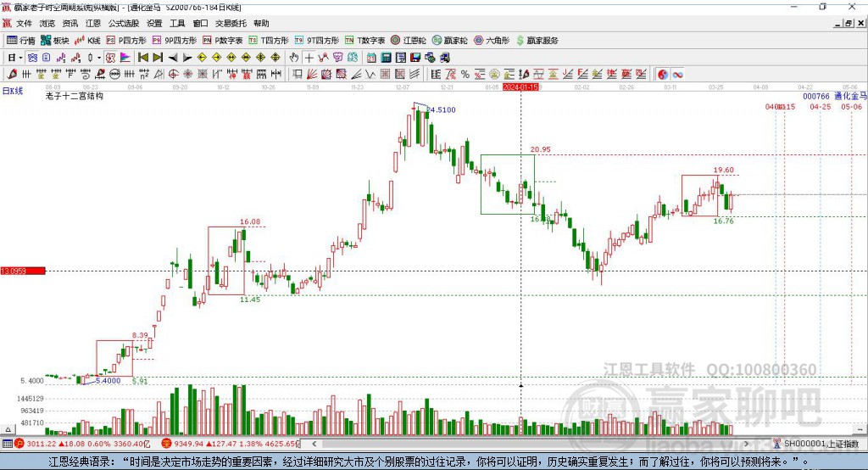Toggle the highlighted blue grid icon
868x470 pixels.
click(33, 57)
